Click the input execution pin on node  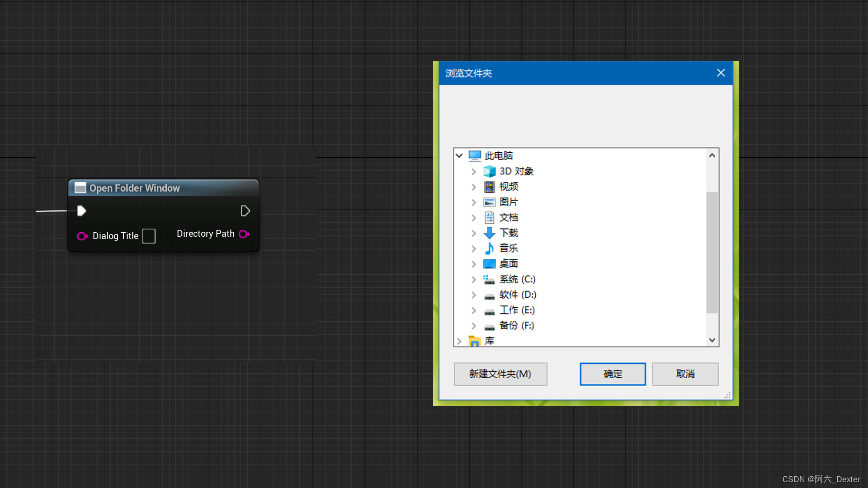[82, 211]
